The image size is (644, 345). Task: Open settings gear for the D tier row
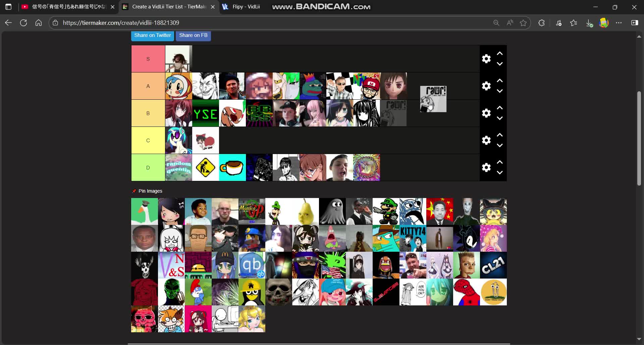point(486,167)
